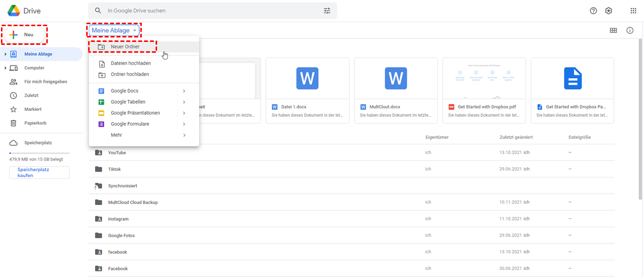644x277 pixels.
Task: Select Neuer Ordner menu entry
Action: 125,47
